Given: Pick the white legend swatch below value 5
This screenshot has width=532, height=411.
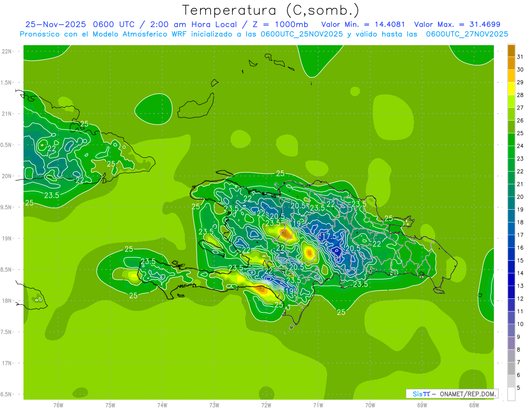Looking at the screenshot, I should tap(511, 394).
